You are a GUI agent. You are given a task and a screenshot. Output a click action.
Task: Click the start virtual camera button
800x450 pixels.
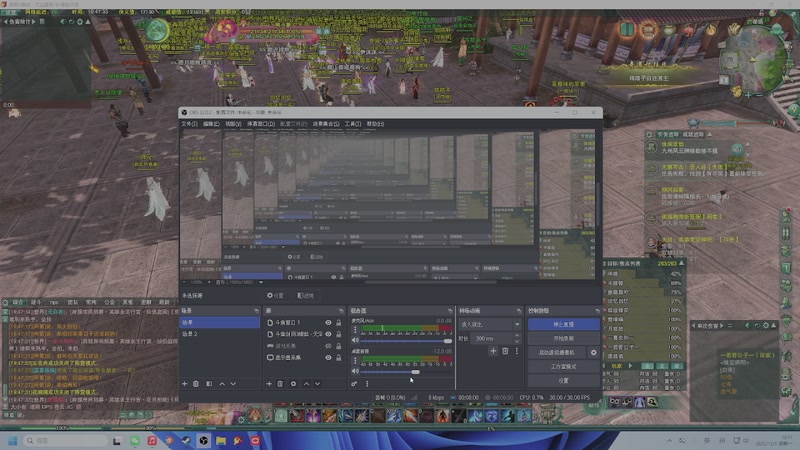[x=557, y=353]
